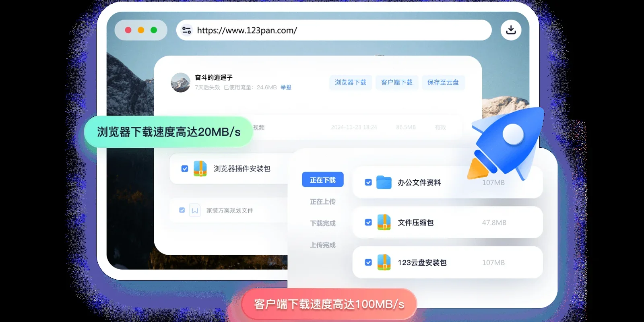Click the green window maximize dot

154,30
